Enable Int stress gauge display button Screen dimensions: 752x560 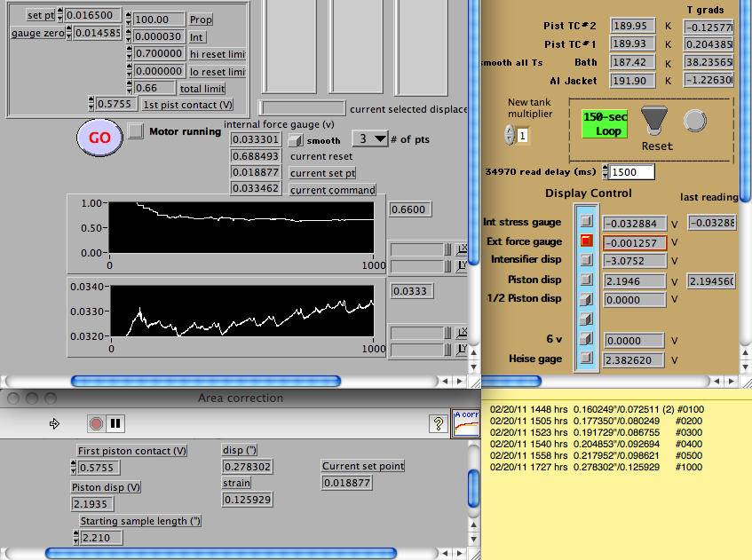[x=586, y=221]
